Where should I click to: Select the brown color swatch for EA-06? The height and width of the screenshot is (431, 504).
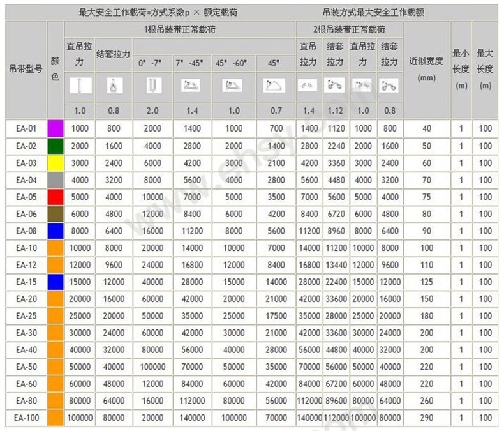(56, 214)
